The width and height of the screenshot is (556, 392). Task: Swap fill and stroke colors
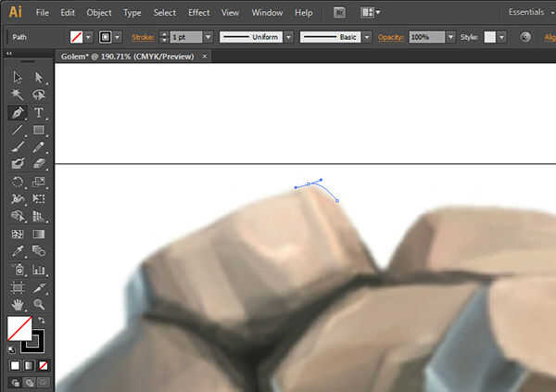click(x=41, y=321)
